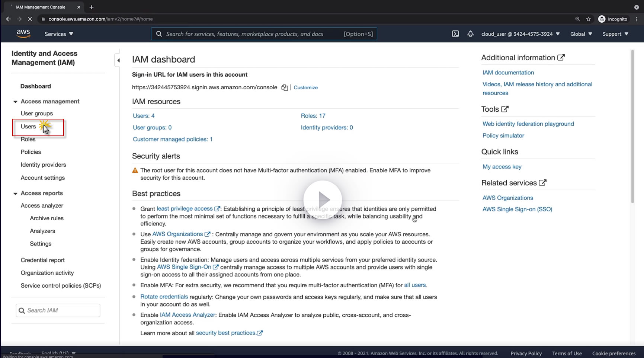
Task: Open the User groups: 0 link
Action: 152,127
